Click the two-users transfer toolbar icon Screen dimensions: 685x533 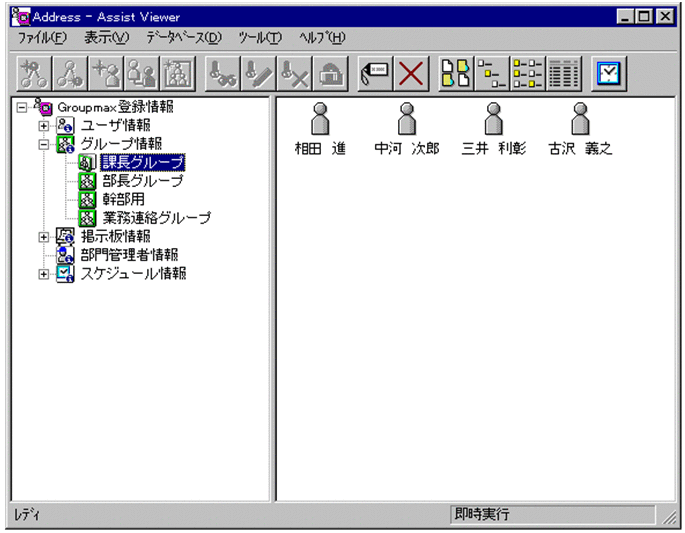142,74
